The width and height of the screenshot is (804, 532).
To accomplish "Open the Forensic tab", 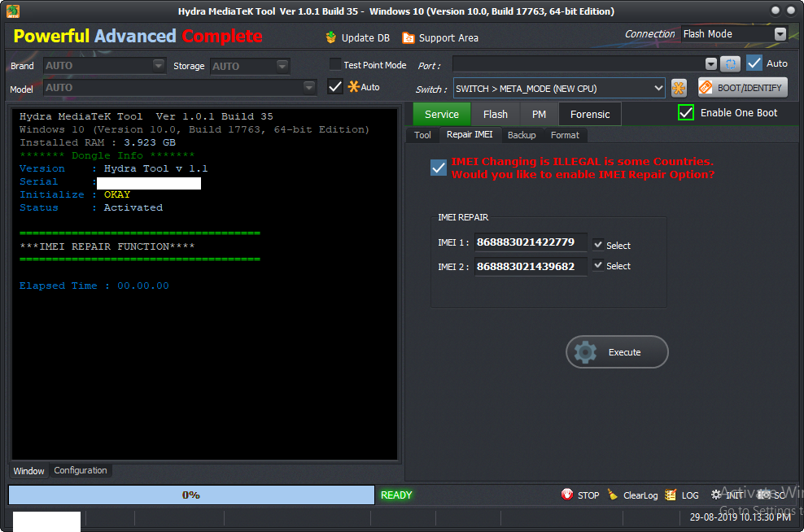I will click(x=590, y=115).
